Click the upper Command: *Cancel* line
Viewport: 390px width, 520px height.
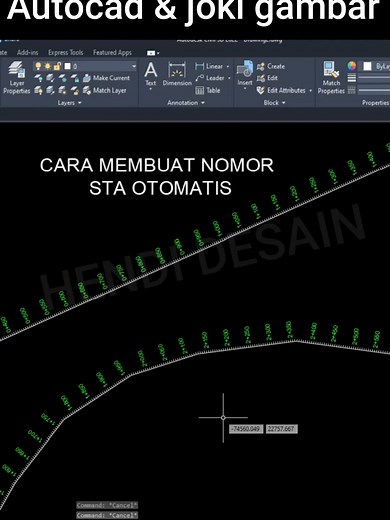[107, 505]
